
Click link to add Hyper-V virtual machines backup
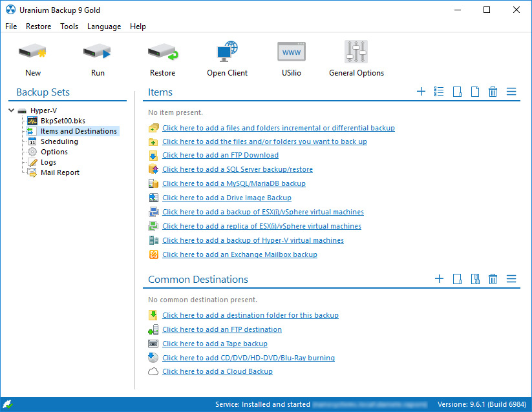(x=253, y=240)
